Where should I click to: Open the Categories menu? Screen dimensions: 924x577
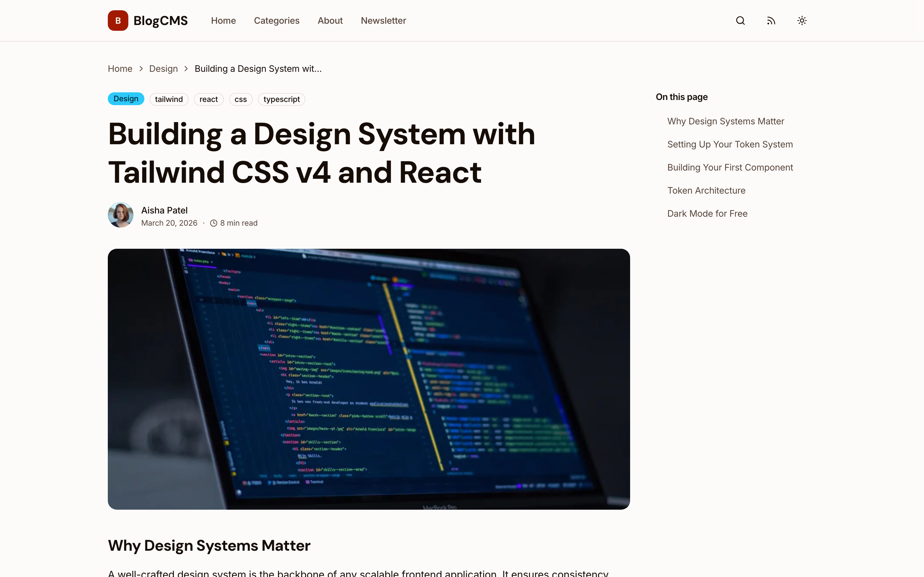click(x=277, y=21)
